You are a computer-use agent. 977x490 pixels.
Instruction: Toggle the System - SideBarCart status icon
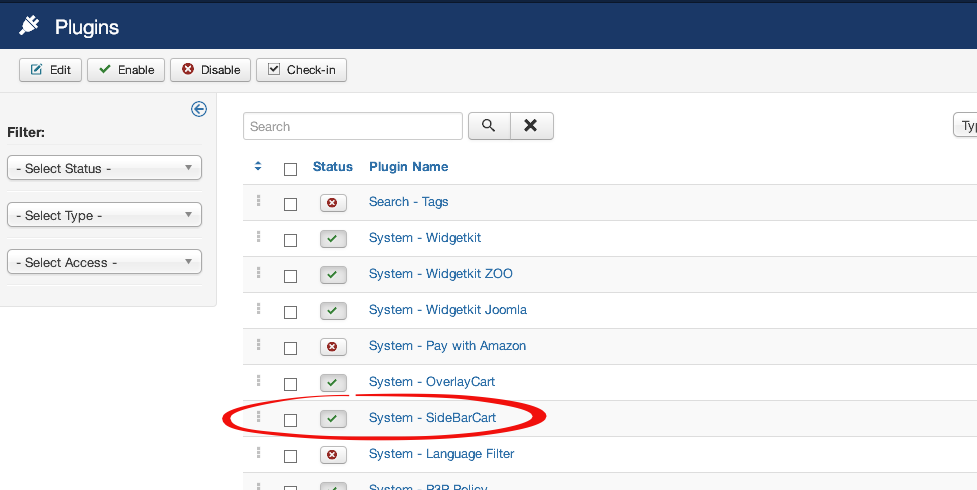(x=333, y=419)
